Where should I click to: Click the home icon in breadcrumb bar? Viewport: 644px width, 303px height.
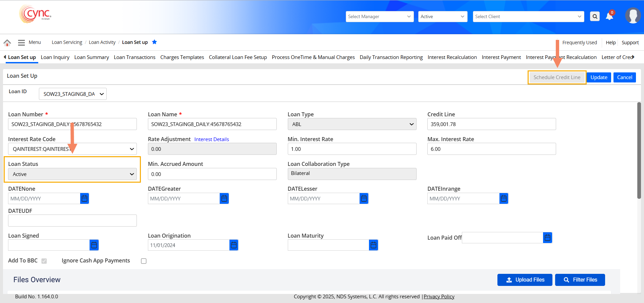tap(7, 43)
